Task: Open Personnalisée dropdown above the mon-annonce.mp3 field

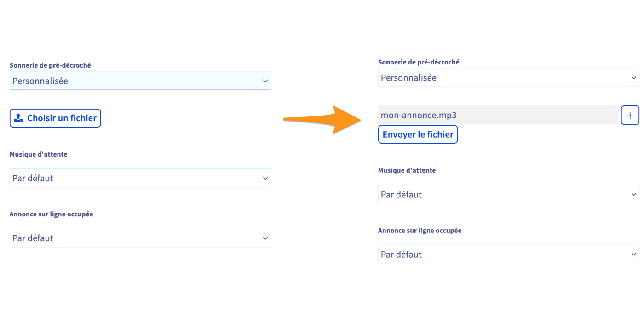Action: (506, 78)
